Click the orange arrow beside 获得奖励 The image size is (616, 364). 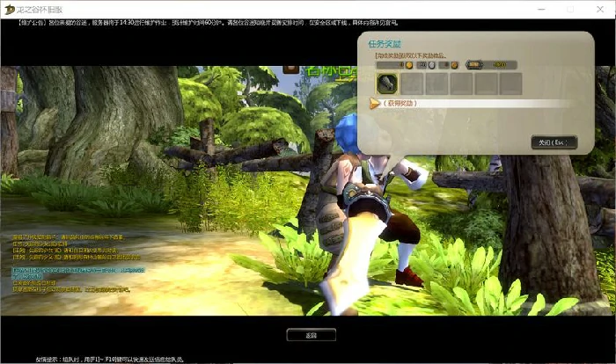374,104
